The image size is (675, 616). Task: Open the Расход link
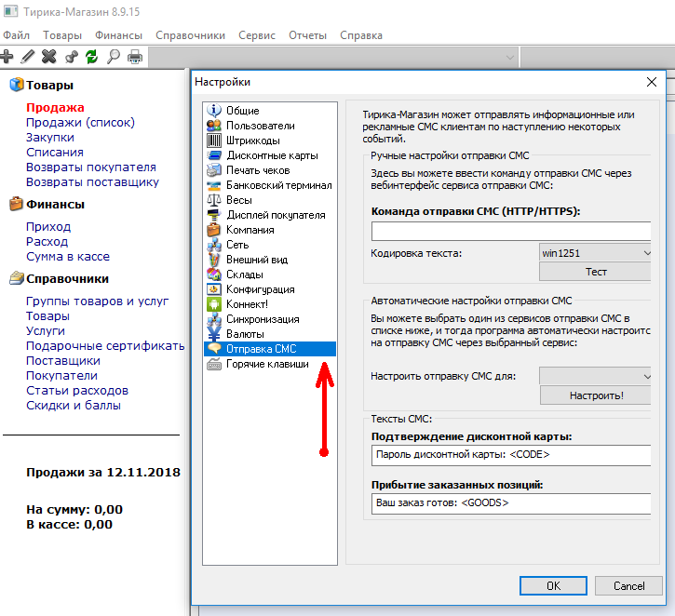pos(47,242)
